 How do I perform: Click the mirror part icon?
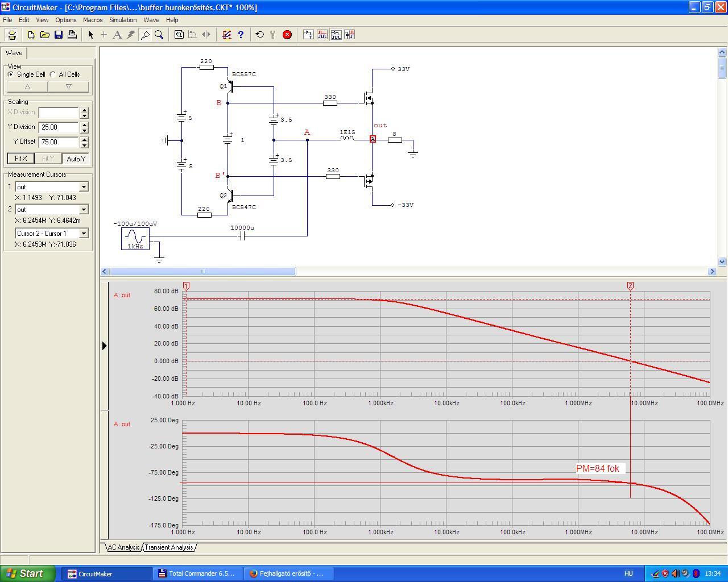(x=206, y=35)
